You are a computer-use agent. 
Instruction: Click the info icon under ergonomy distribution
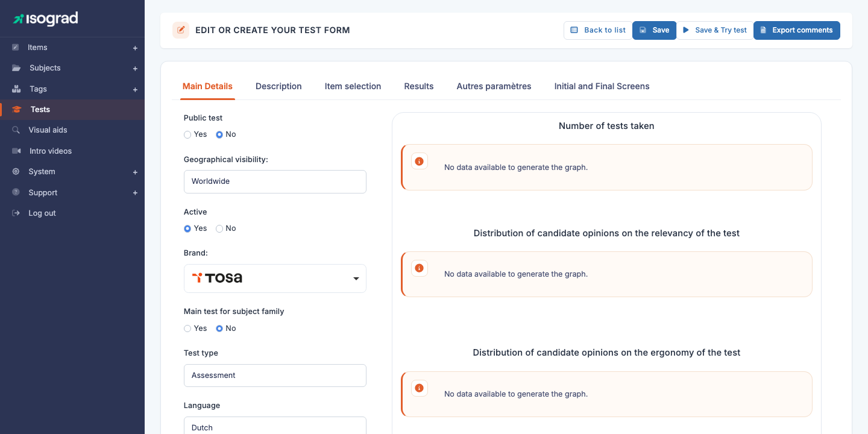pos(420,388)
